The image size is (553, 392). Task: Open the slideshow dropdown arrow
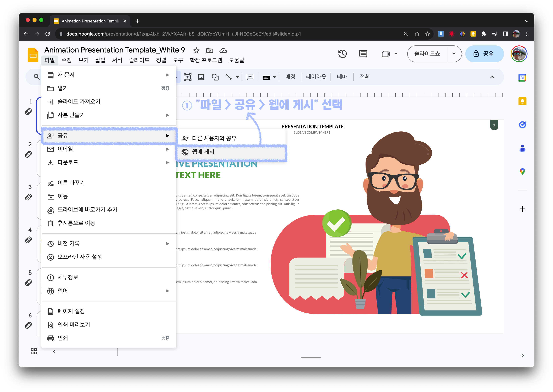pos(454,54)
